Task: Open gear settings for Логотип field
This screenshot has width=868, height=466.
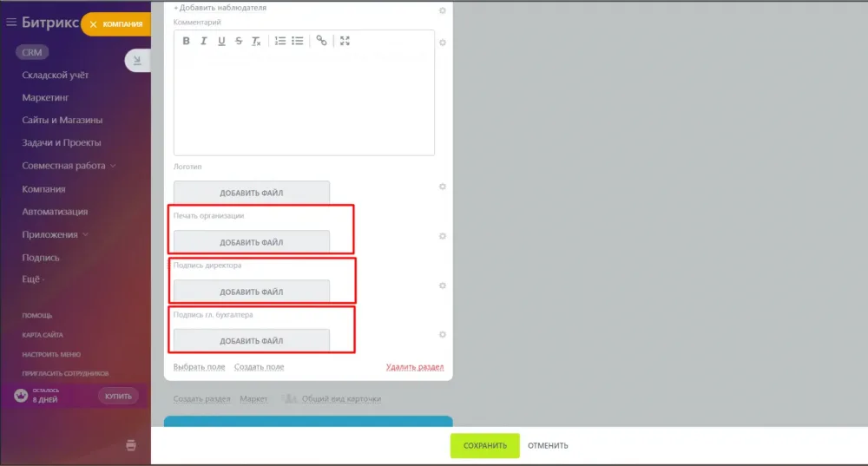Action: pos(443,187)
